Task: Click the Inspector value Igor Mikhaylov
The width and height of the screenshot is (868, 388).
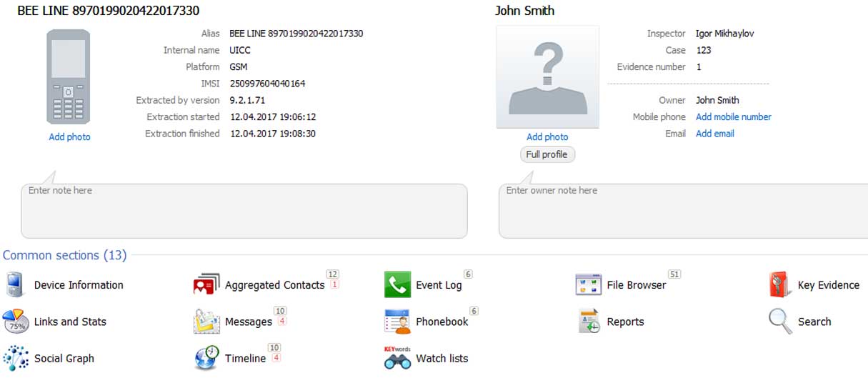Action: (x=724, y=34)
